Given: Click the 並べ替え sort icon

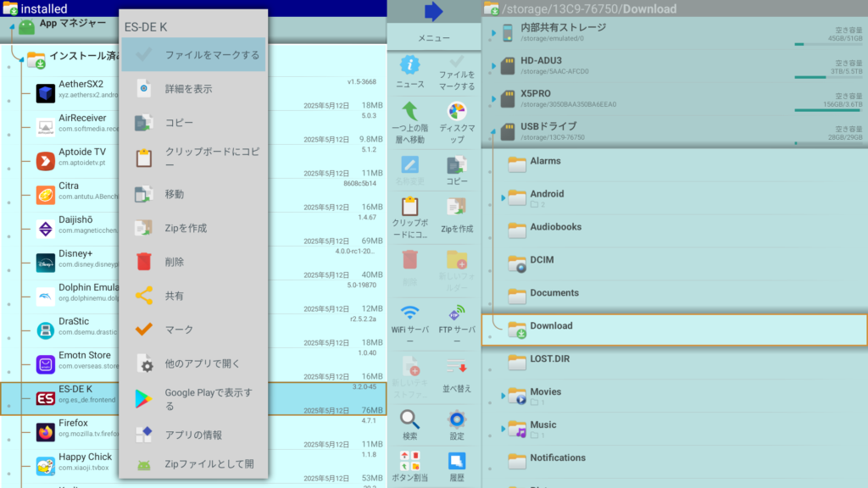Looking at the screenshot, I should pos(457,373).
